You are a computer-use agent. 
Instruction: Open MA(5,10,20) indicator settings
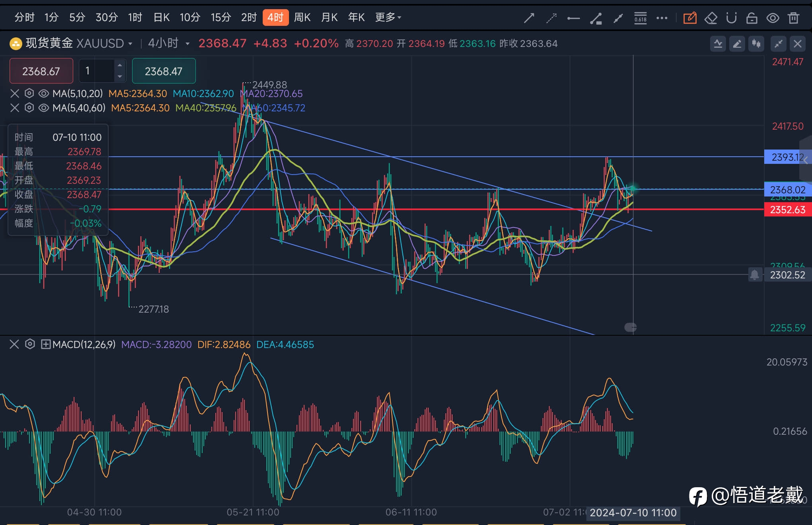29,93
